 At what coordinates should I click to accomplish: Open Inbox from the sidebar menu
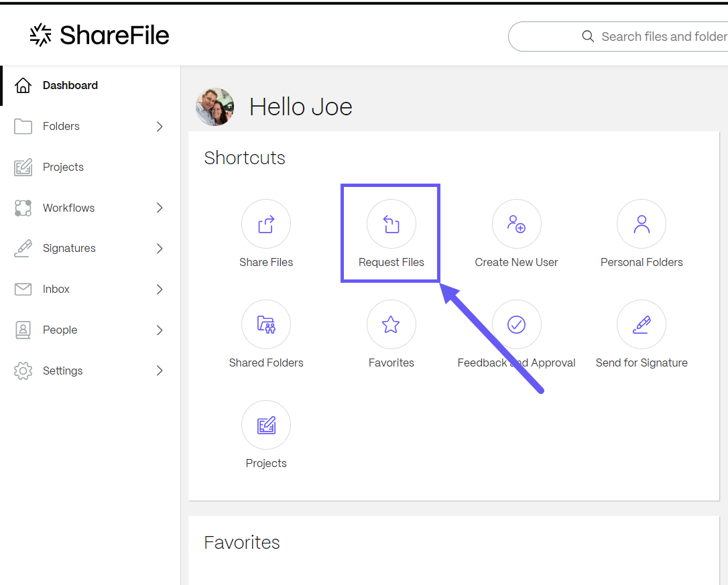pos(56,289)
